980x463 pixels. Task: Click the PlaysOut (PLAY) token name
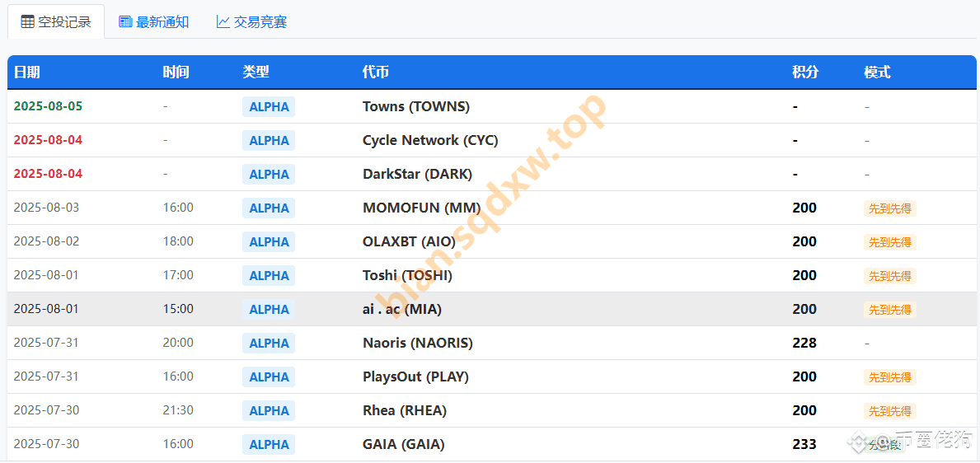pyautogui.click(x=415, y=376)
